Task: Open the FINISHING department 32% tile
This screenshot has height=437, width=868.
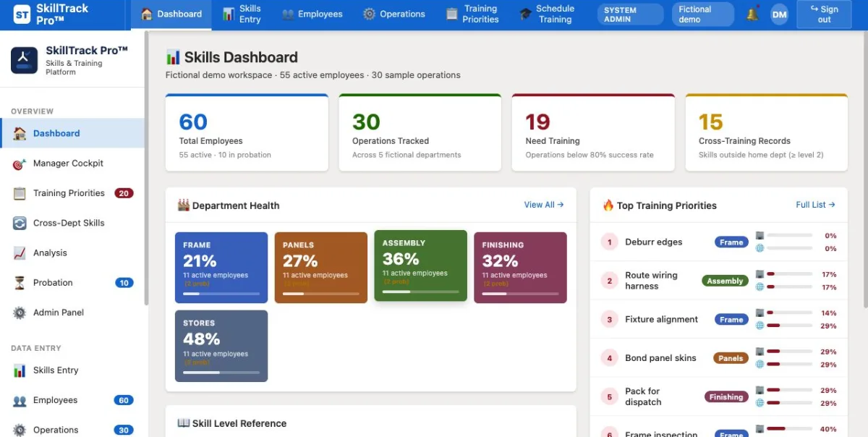Action: pyautogui.click(x=520, y=268)
